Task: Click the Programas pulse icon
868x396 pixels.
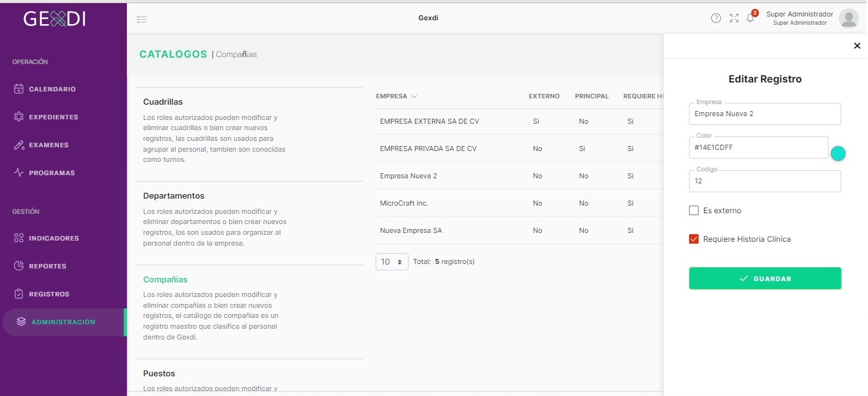Action: pos(18,173)
